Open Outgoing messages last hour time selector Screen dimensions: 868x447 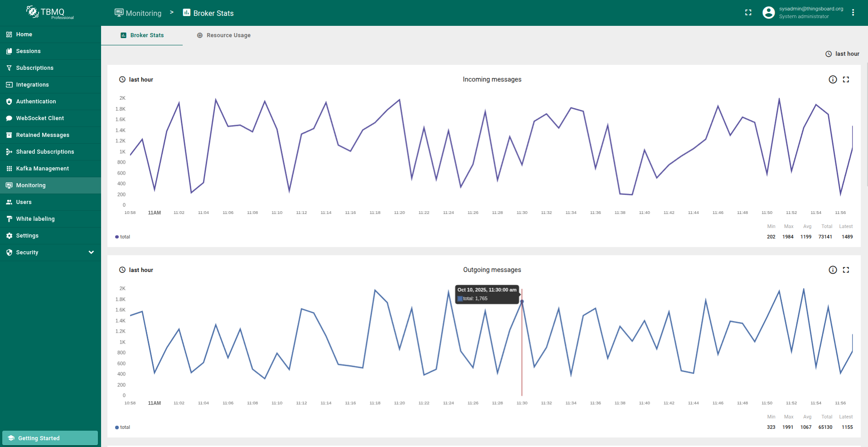(x=136, y=270)
